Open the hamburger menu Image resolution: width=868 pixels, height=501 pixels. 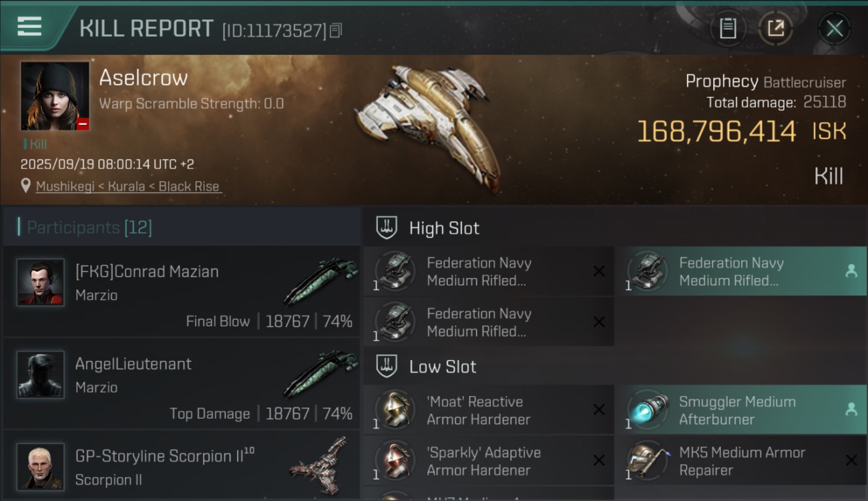29,27
